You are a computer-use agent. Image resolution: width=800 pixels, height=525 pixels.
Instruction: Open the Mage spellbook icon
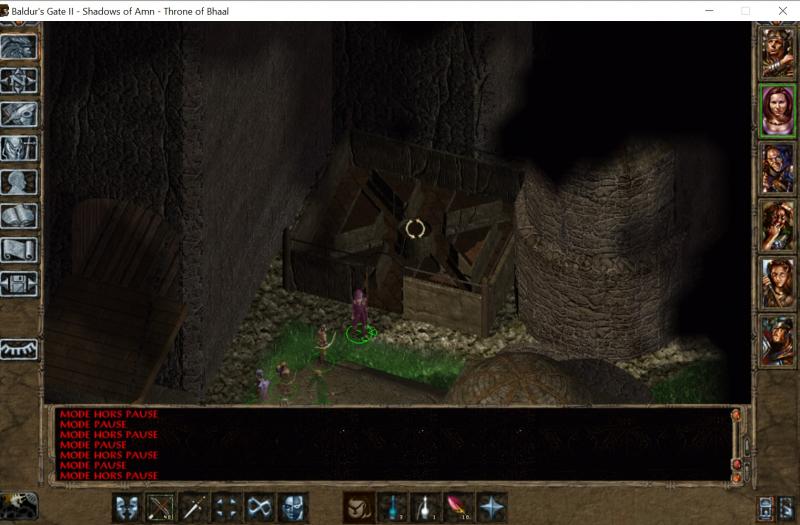(19, 216)
